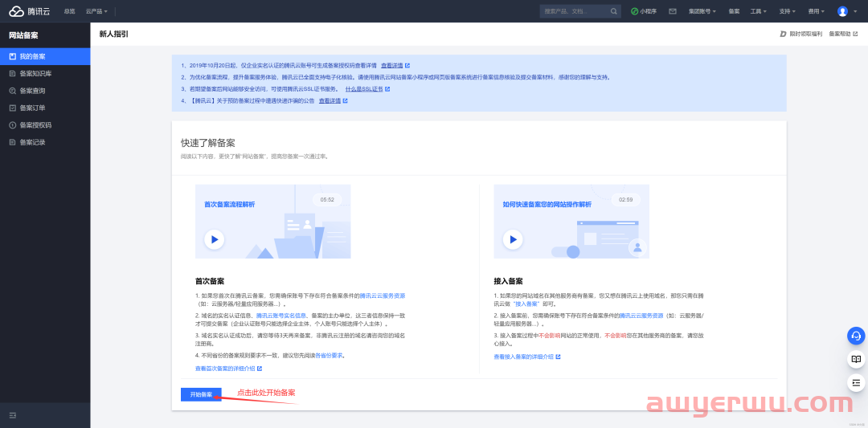
Task: Open the customer service headset float button
Action: coord(857,336)
